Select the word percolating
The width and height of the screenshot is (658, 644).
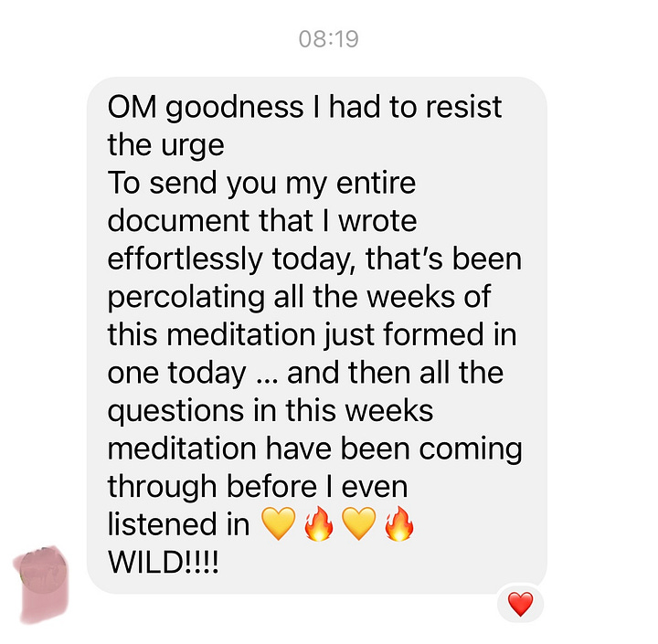[x=186, y=298]
